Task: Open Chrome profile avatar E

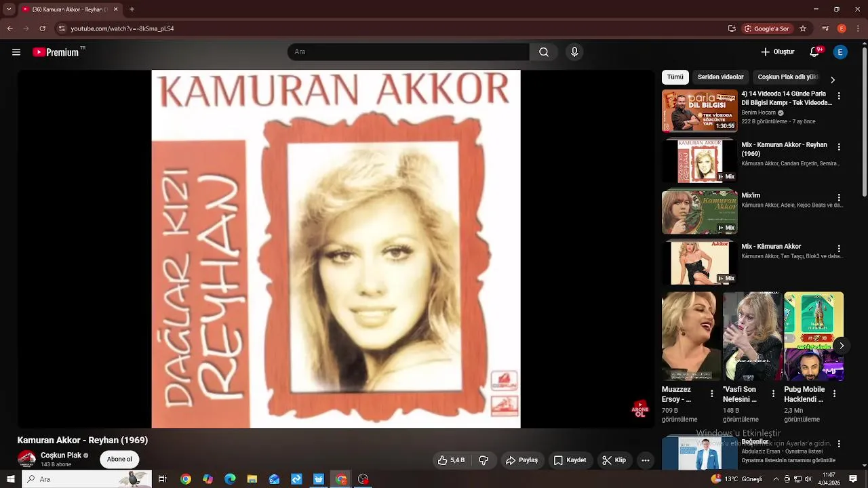Action: pos(842,28)
